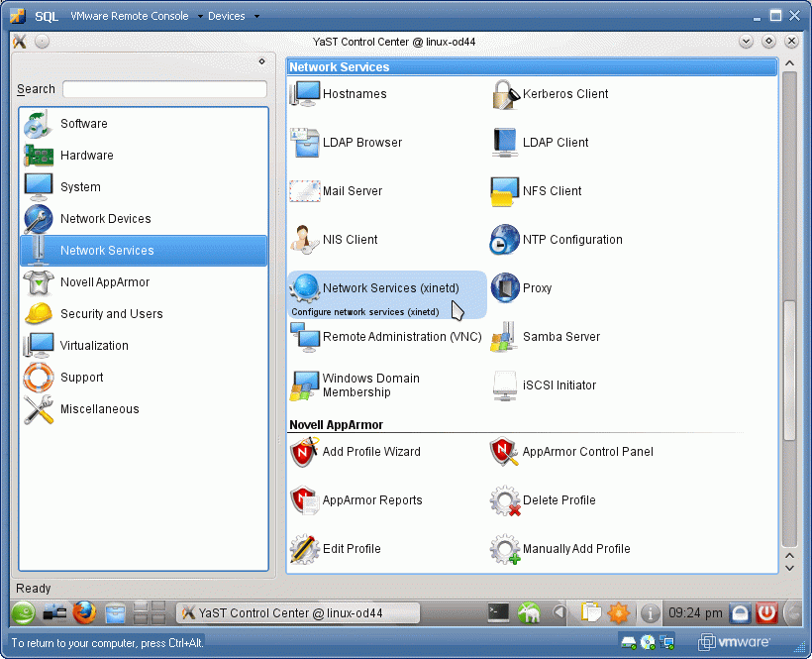This screenshot has width=812, height=659.
Task: Click the YaST Control Center taskbar entry
Action: tap(298, 613)
